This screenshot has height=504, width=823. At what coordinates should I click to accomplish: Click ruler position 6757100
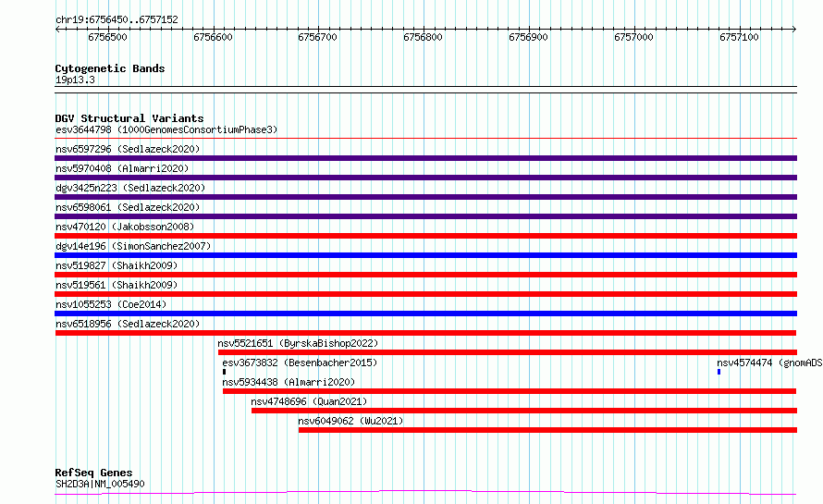pyautogui.click(x=740, y=37)
